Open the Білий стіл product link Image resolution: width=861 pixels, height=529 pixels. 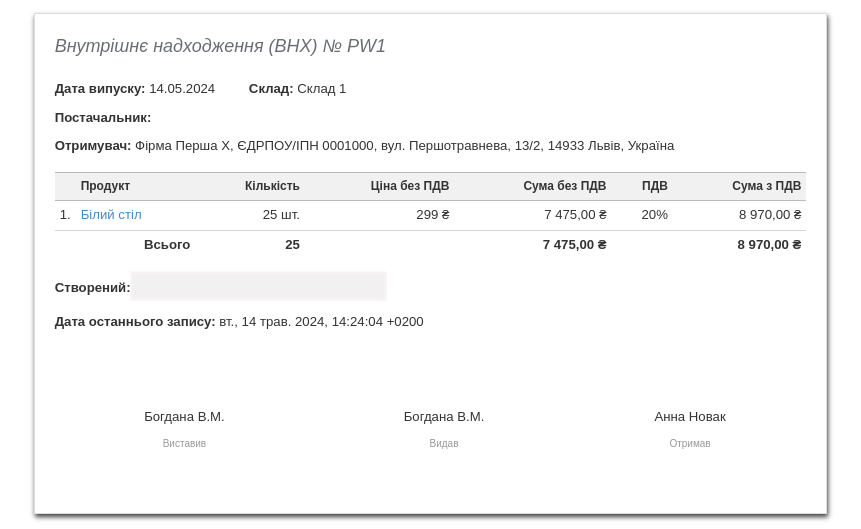tap(111, 215)
